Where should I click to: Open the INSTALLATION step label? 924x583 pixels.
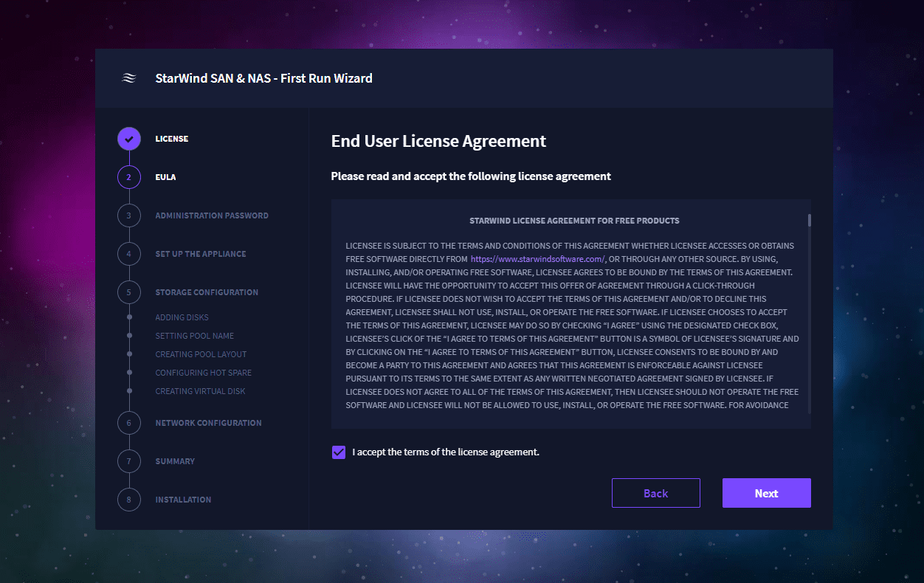click(x=183, y=500)
